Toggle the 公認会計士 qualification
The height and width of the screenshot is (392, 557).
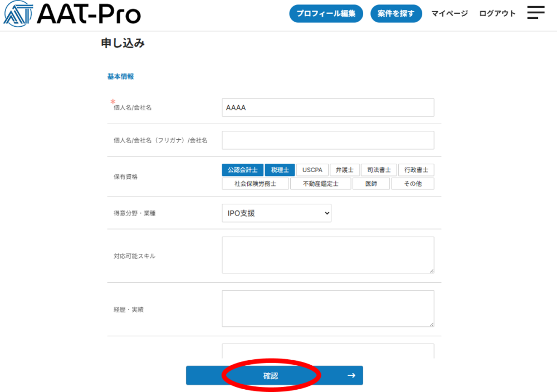[x=242, y=170]
